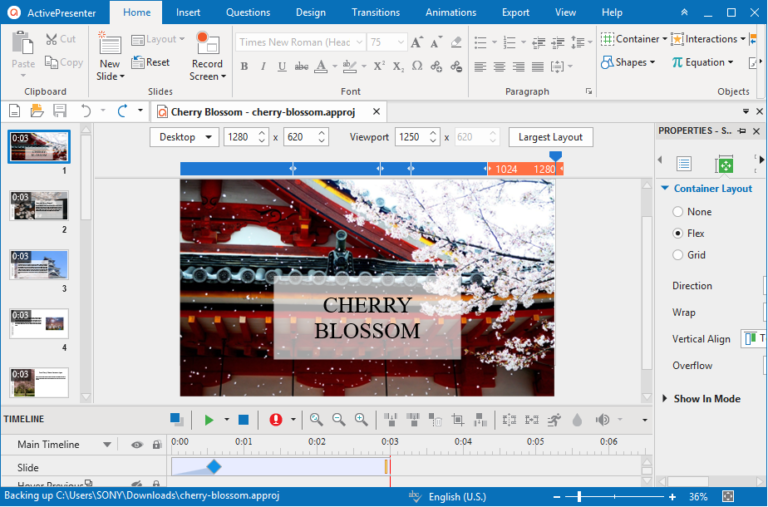Click the Slide track diamond keyframe marker
Viewport: 768px width, 507px height.
click(214, 466)
